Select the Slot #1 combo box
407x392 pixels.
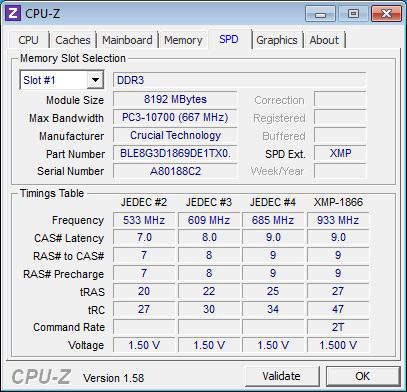[x=62, y=80]
